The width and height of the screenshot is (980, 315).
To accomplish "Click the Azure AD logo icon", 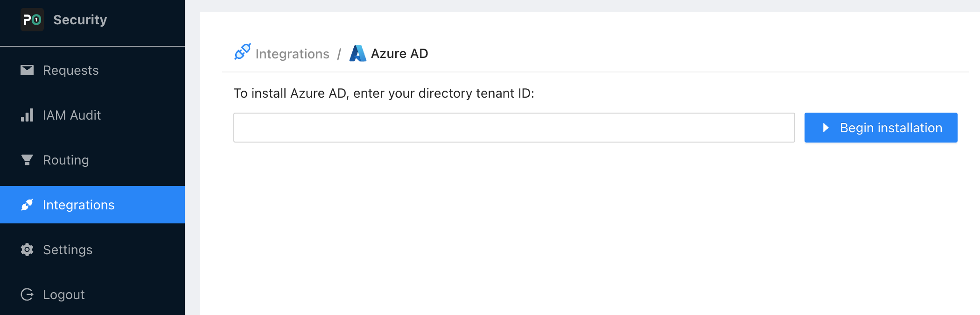I will click(x=358, y=53).
